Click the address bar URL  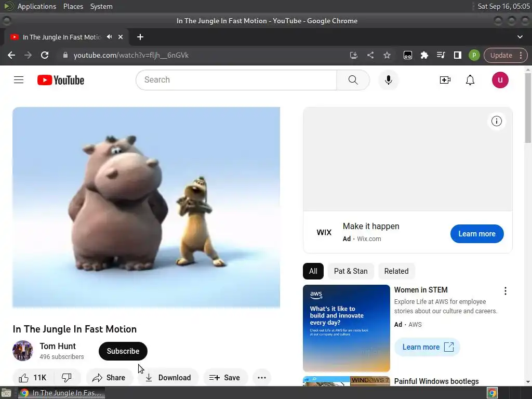[131, 55]
